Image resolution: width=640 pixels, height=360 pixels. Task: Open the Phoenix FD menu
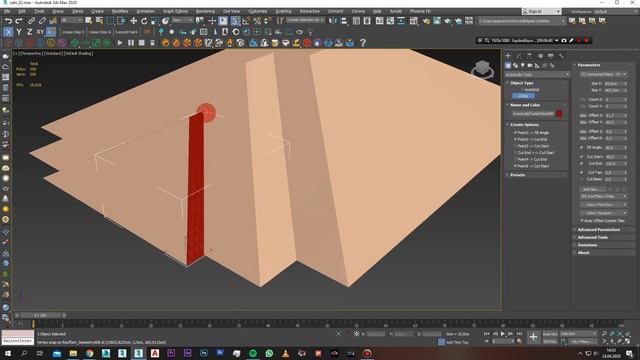point(420,11)
